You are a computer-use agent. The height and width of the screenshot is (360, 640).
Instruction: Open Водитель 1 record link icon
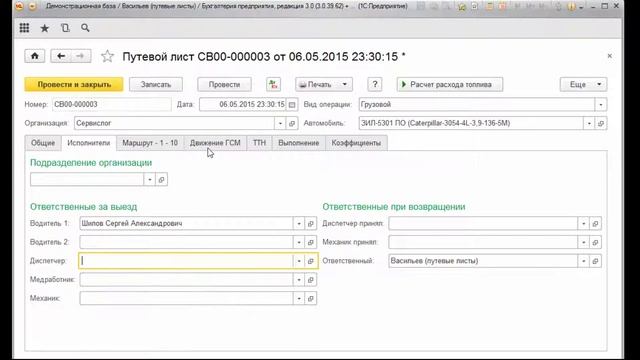pos(311,224)
